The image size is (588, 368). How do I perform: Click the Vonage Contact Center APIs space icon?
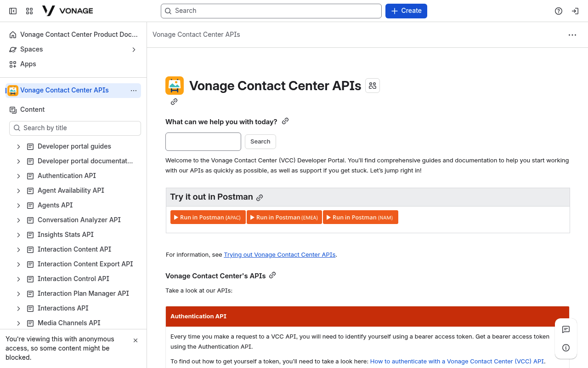[x=13, y=90]
